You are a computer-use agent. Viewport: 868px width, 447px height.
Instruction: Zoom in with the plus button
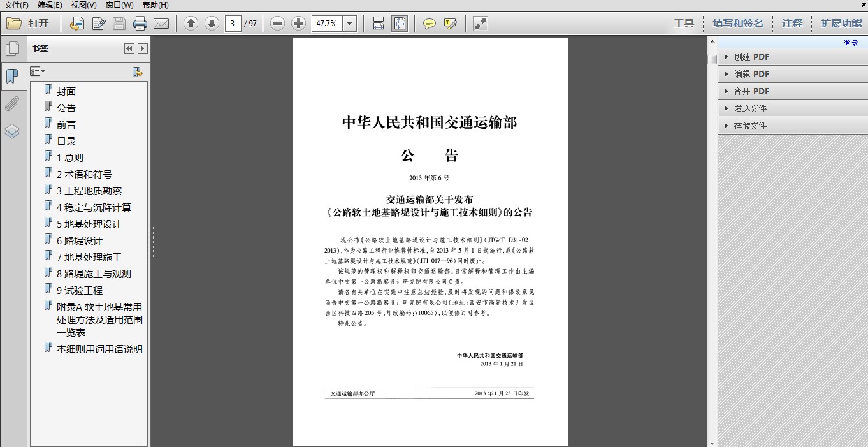[x=298, y=24]
